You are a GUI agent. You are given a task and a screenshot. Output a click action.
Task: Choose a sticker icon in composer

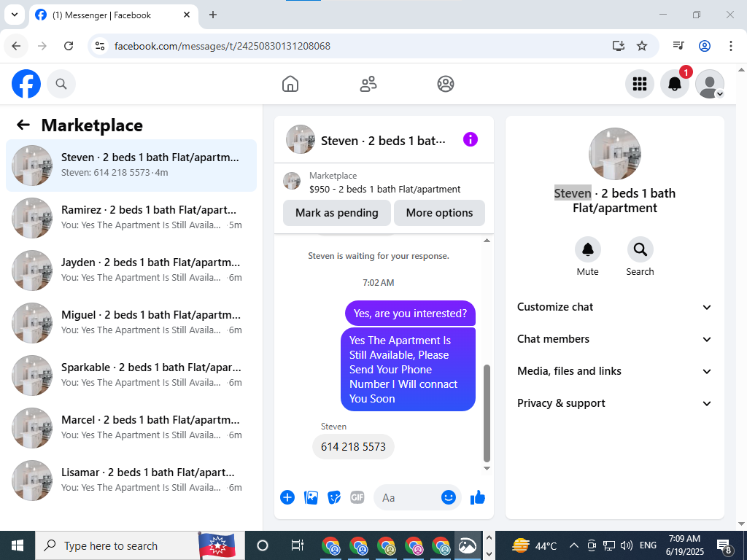pyautogui.click(x=334, y=497)
